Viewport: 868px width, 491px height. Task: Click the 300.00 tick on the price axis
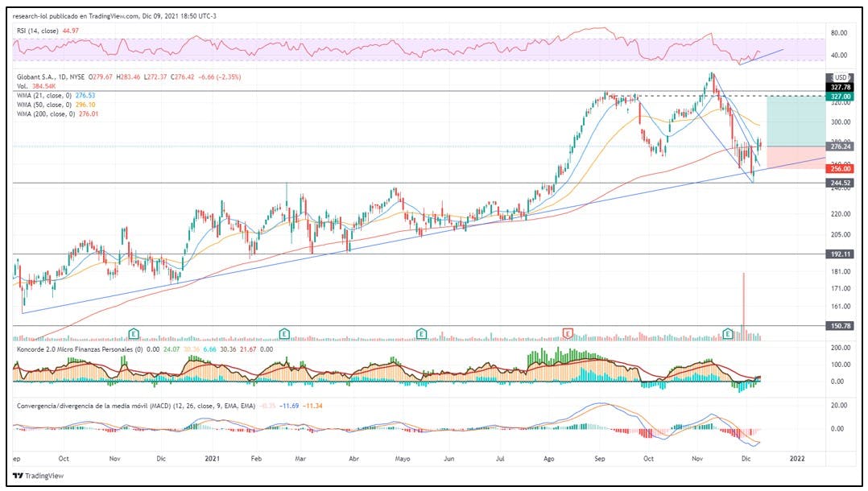tap(841, 122)
